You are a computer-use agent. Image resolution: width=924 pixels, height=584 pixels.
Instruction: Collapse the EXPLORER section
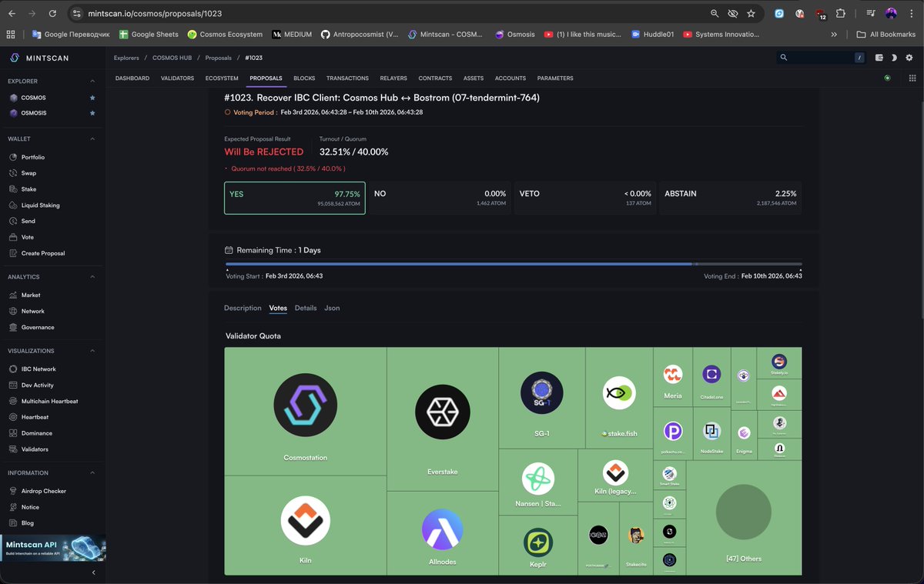[92, 81]
